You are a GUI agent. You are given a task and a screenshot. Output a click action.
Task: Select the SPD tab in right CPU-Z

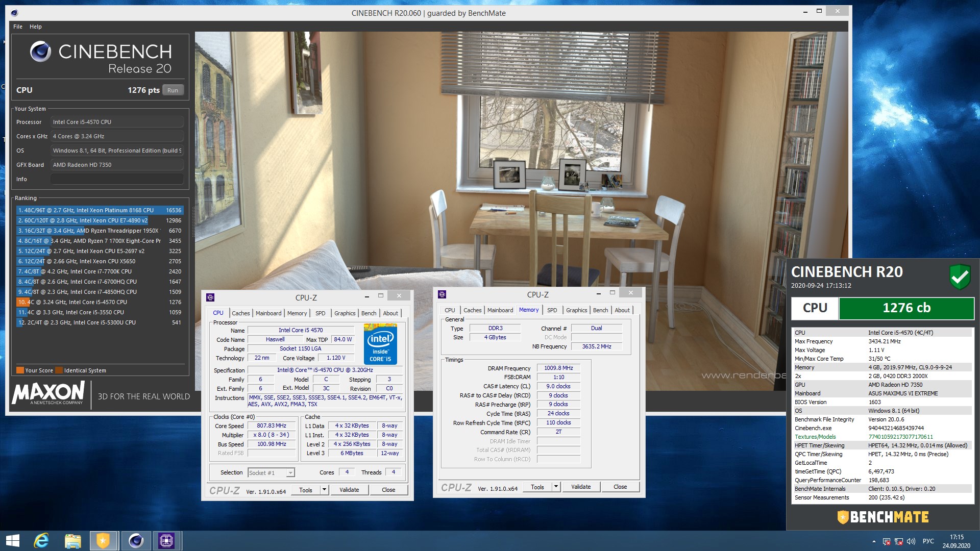point(552,310)
